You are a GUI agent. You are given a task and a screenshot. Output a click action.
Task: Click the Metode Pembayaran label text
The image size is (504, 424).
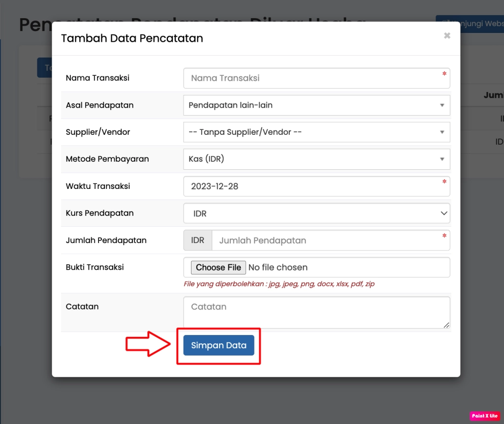pos(107,159)
